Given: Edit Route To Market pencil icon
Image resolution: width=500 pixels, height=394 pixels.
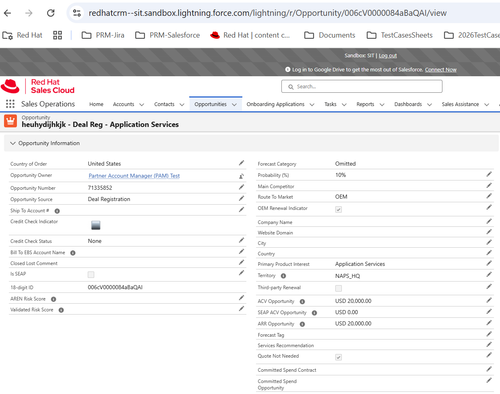Looking at the screenshot, I should click(x=489, y=196).
